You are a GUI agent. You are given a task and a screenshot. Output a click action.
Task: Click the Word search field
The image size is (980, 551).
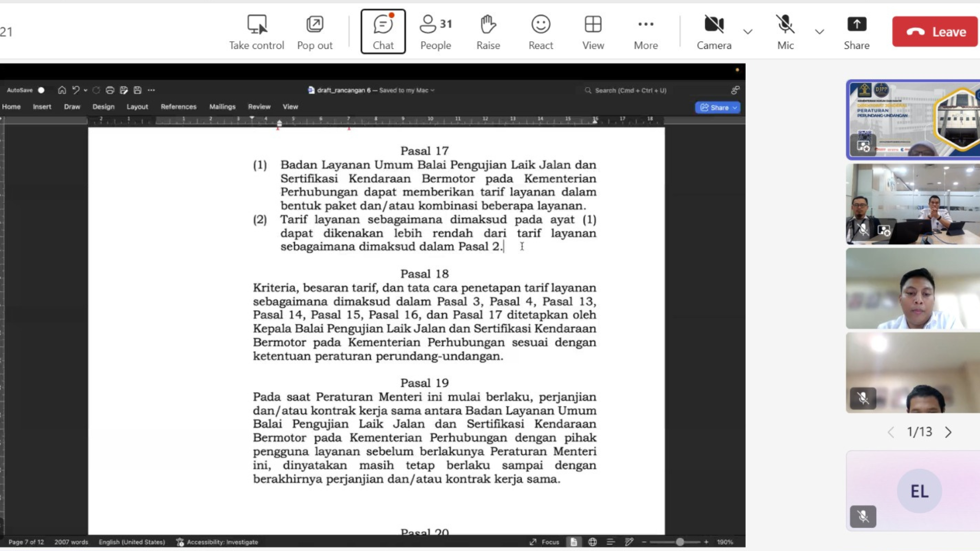[x=626, y=90]
